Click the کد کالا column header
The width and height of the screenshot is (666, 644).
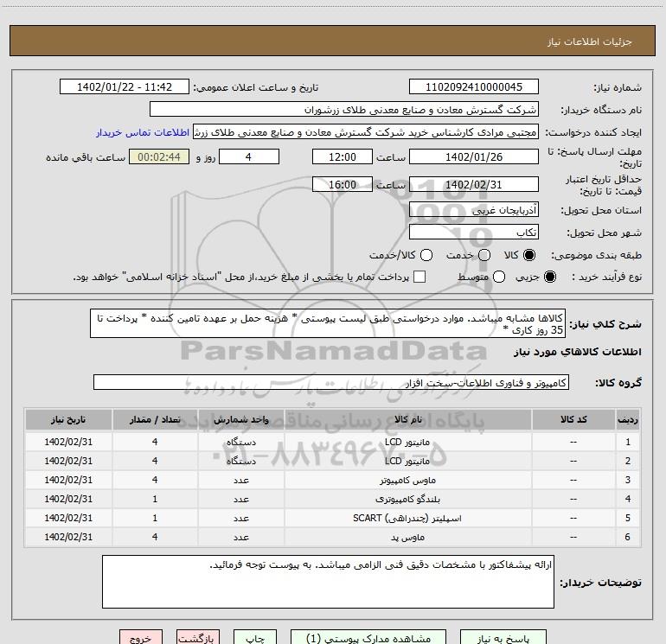[x=573, y=420]
